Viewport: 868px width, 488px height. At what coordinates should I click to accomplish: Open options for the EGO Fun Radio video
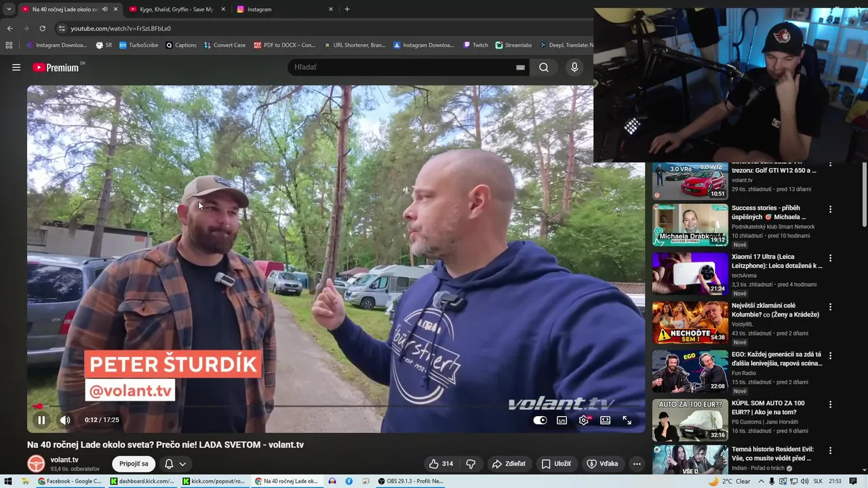point(830,356)
